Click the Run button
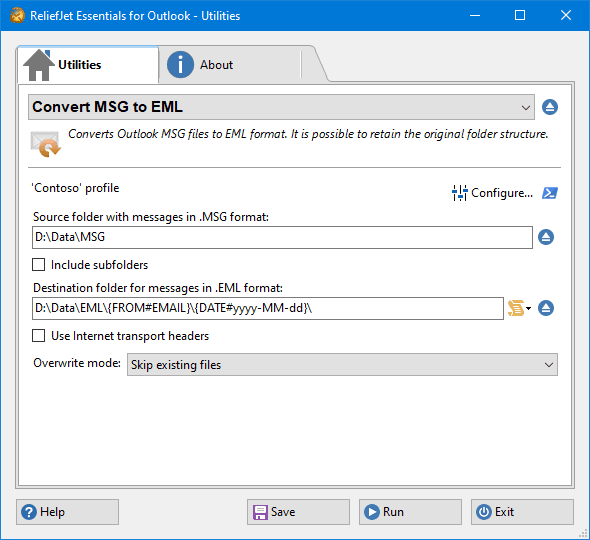Viewport: 590px width, 540px height. click(410, 512)
